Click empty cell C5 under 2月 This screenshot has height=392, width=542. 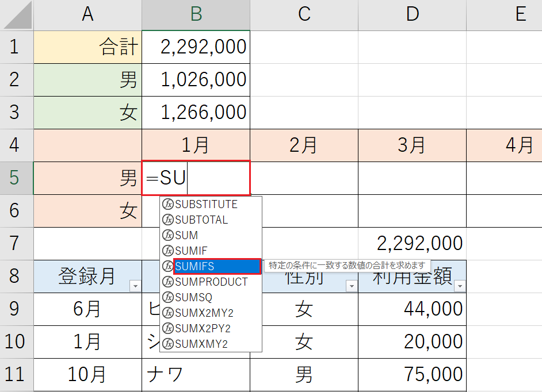click(x=304, y=178)
